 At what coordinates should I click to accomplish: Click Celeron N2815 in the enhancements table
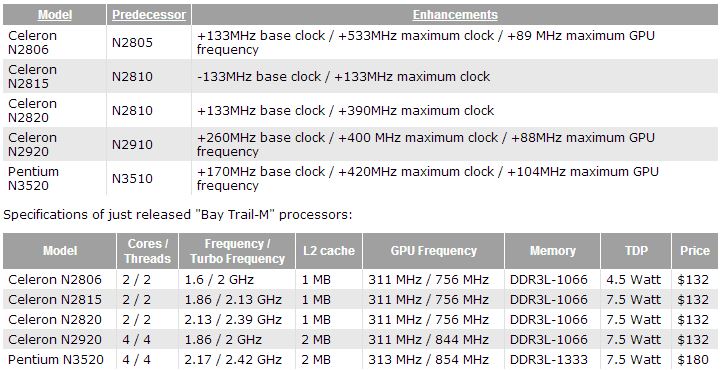pyautogui.click(x=33, y=76)
